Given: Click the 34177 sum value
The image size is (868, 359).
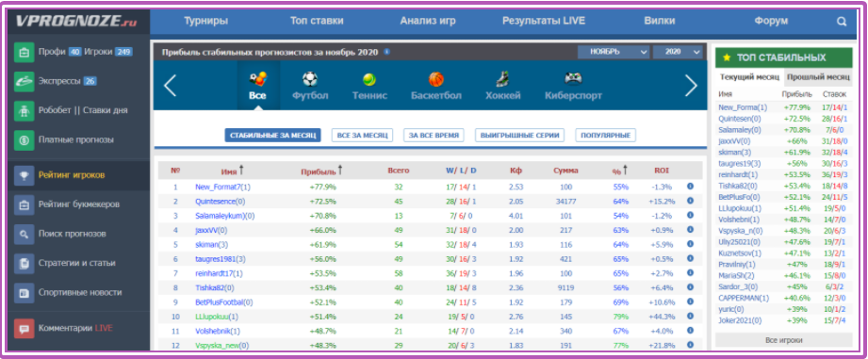Looking at the screenshot, I should (x=565, y=202).
